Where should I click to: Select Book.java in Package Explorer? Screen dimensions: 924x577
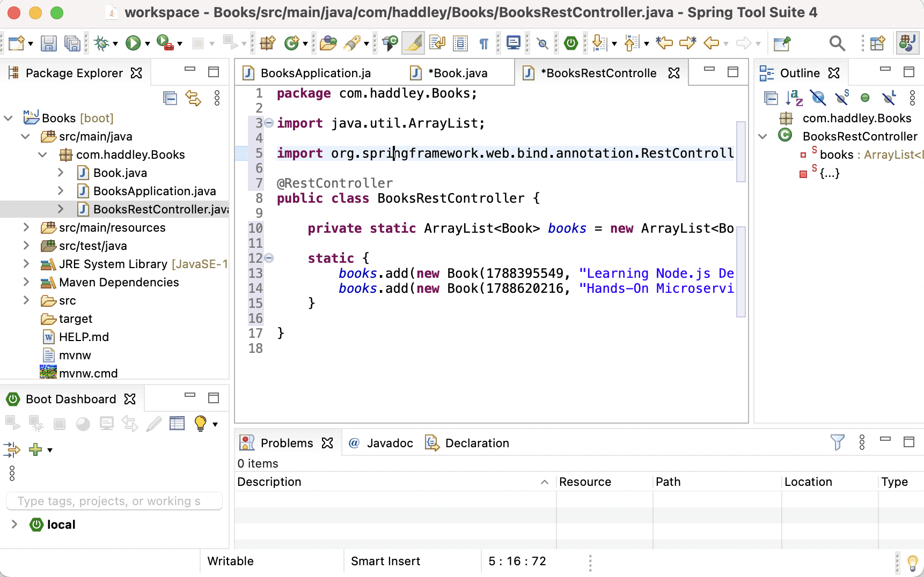click(x=120, y=173)
